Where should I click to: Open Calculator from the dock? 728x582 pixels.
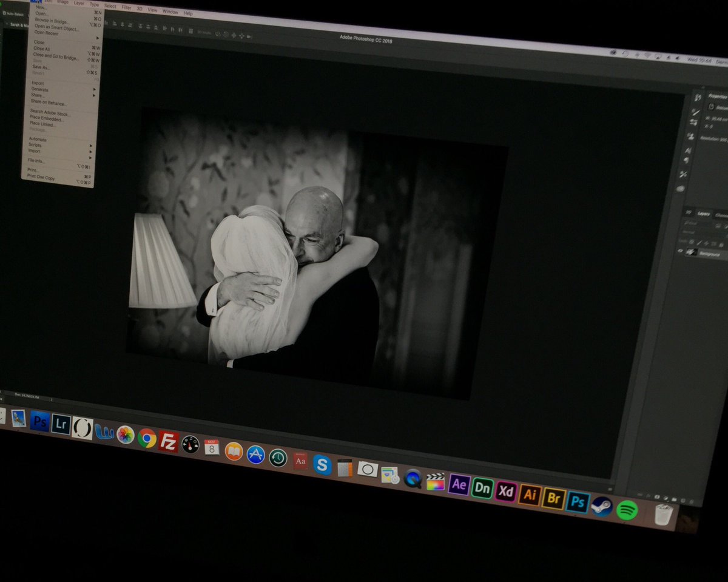[x=345, y=467]
